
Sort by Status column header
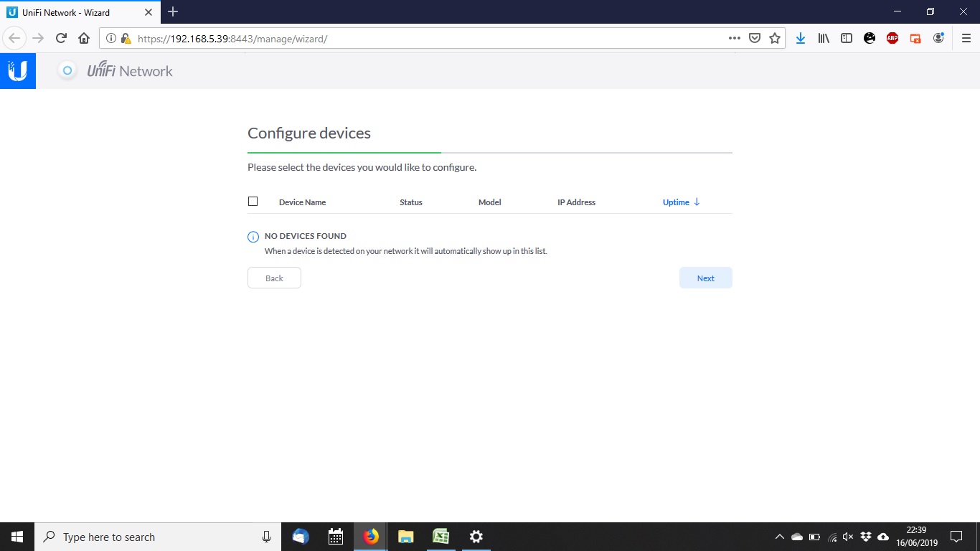(x=411, y=202)
